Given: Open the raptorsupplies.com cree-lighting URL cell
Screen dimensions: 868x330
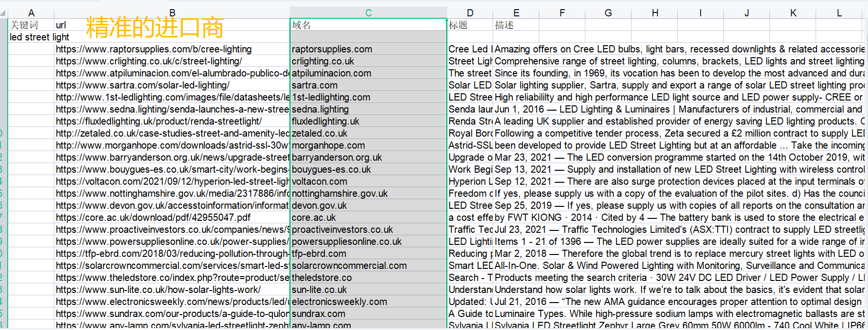Looking at the screenshot, I should click(172, 49).
